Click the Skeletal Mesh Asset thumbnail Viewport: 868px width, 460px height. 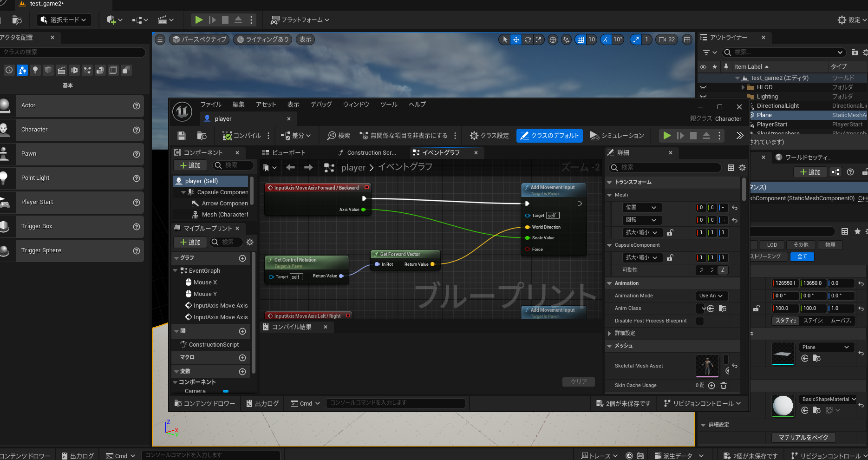(x=707, y=366)
